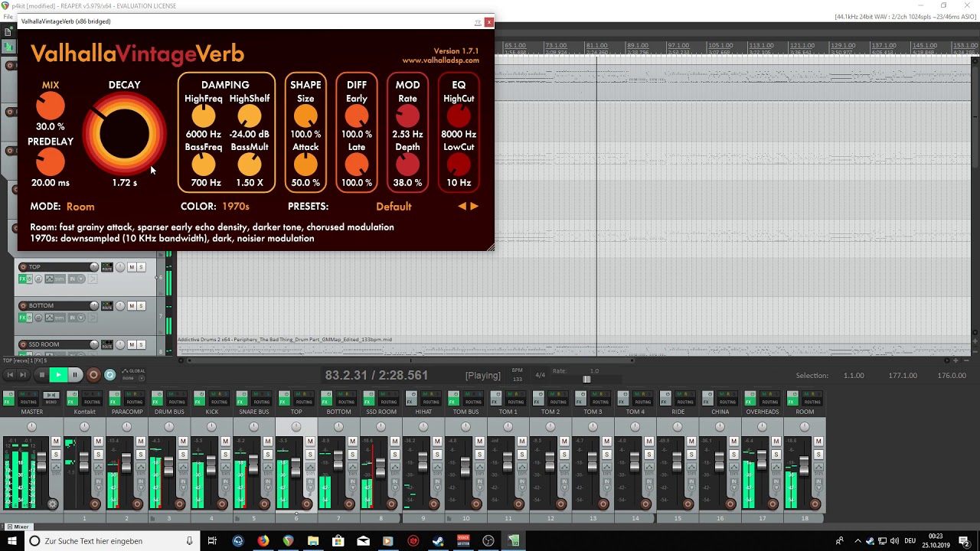980x551 pixels.
Task: Open the MASTER channel gear settings icon
Action: (52, 504)
